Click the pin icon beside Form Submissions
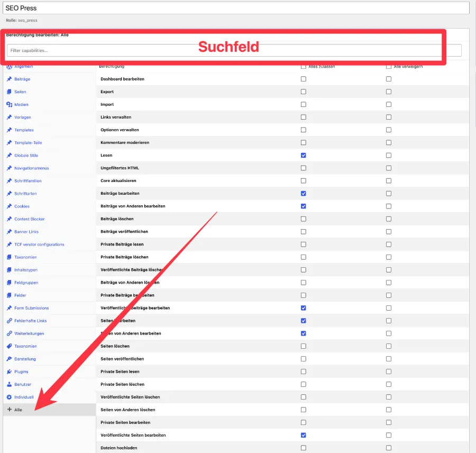 tap(9, 308)
